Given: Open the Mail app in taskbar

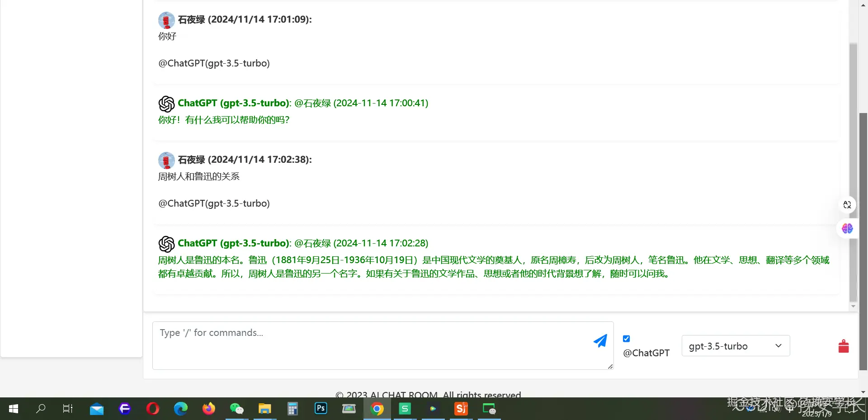Looking at the screenshot, I should pos(96,409).
